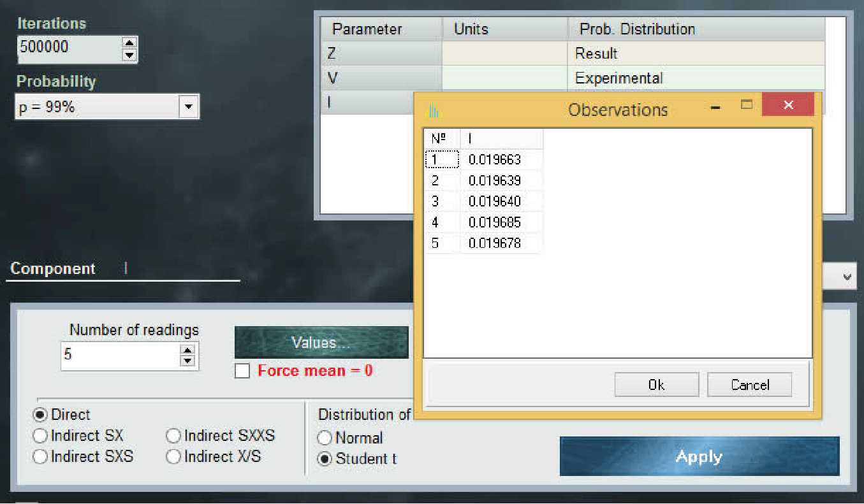This screenshot has width=864, height=504.
Task: Click the Apply button
Action: click(x=699, y=456)
